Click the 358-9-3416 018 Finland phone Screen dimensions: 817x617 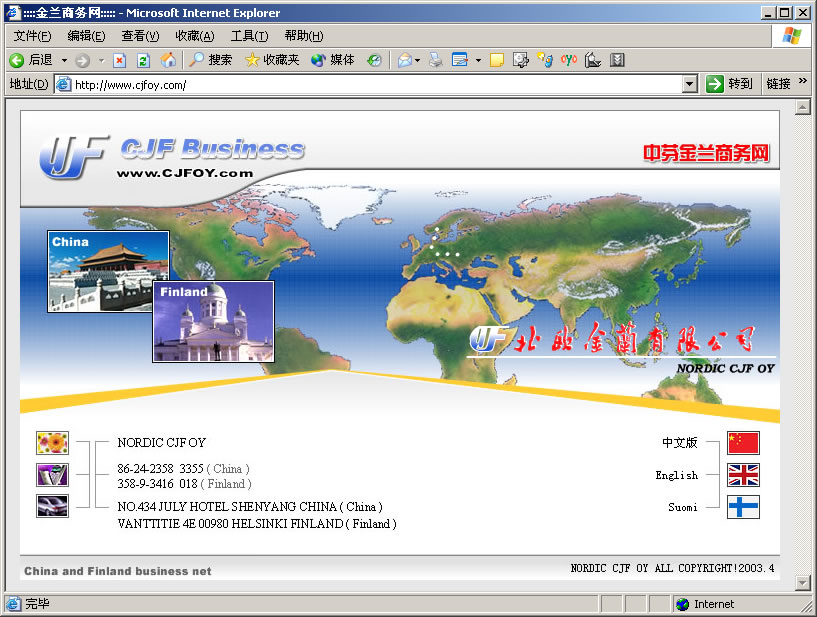tap(184, 484)
